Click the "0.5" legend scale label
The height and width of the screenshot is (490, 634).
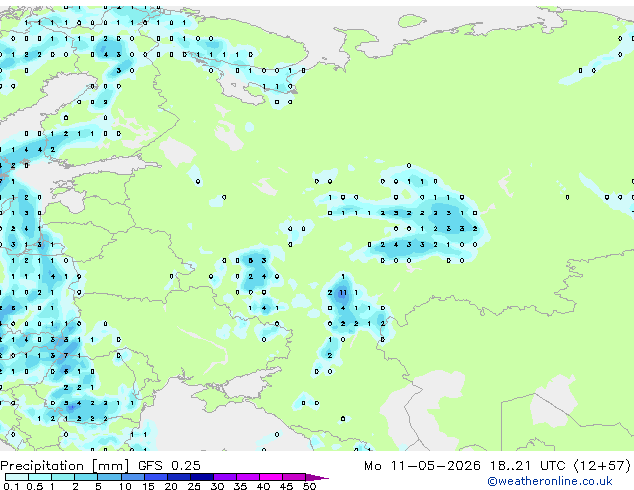click(x=35, y=486)
